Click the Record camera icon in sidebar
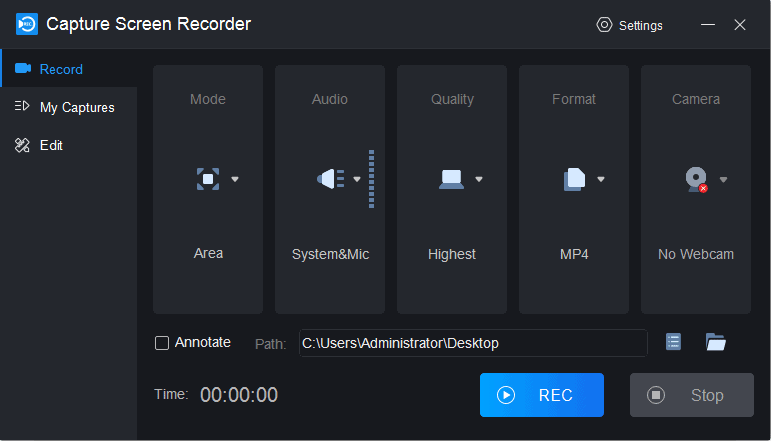The image size is (771, 441). click(x=23, y=68)
